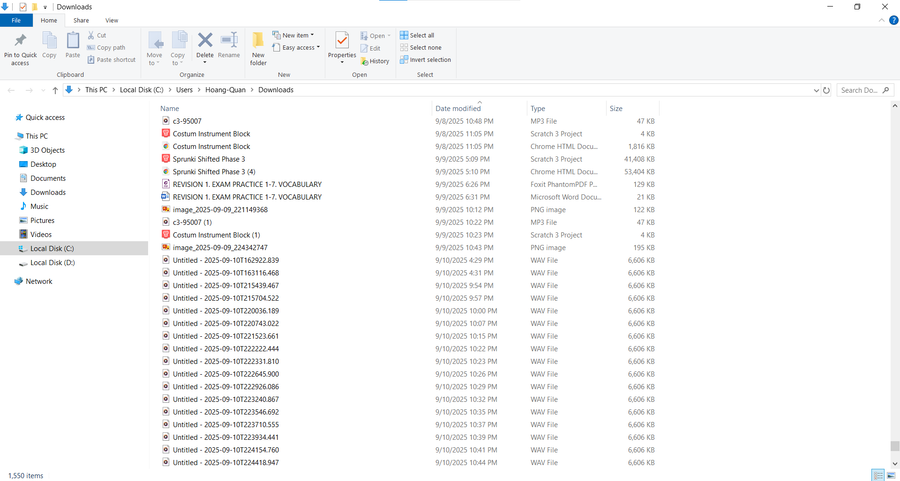This screenshot has height=481, width=900.
Task: Click Paste shortcut in ribbon
Action: (x=111, y=60)
